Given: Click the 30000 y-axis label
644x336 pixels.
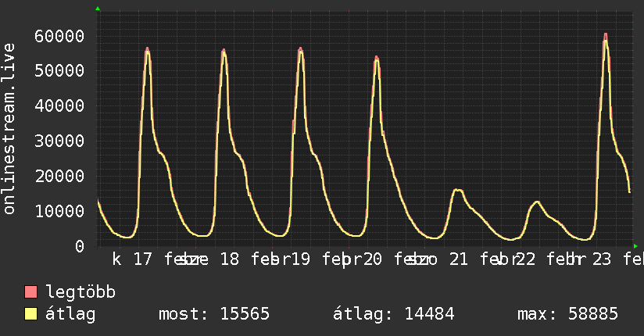Looking at the screenshot, I should 59,141.
